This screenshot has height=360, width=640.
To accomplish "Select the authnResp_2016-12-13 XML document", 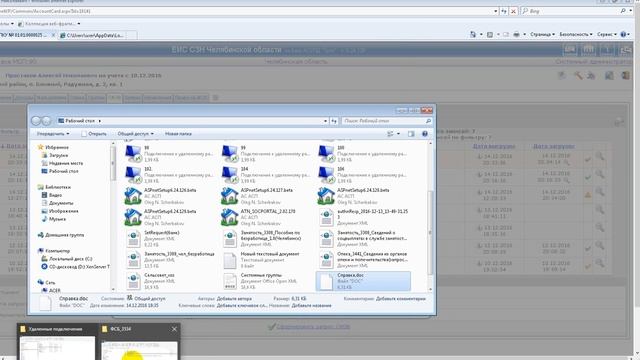I will (x=363, y=217).
